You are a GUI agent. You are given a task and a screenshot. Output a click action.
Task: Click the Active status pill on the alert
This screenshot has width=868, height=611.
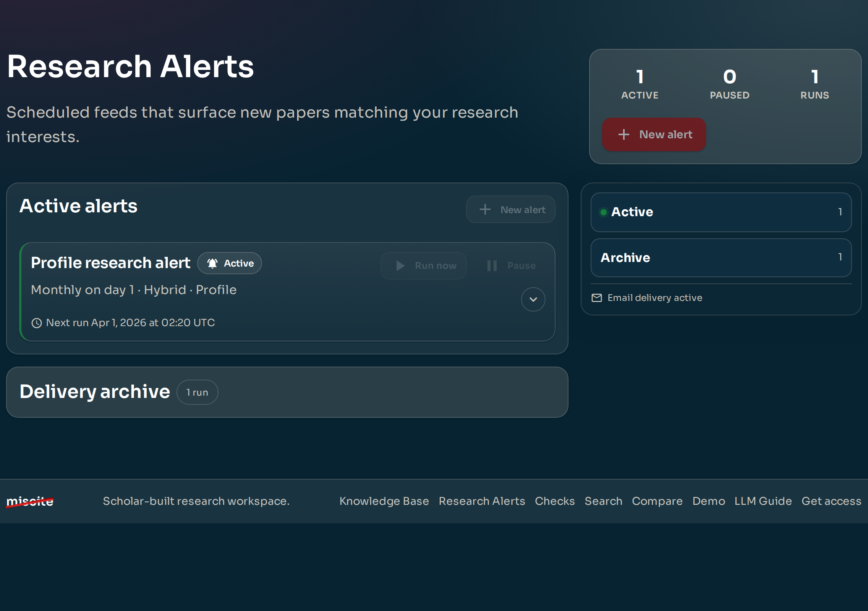point(230,263)
